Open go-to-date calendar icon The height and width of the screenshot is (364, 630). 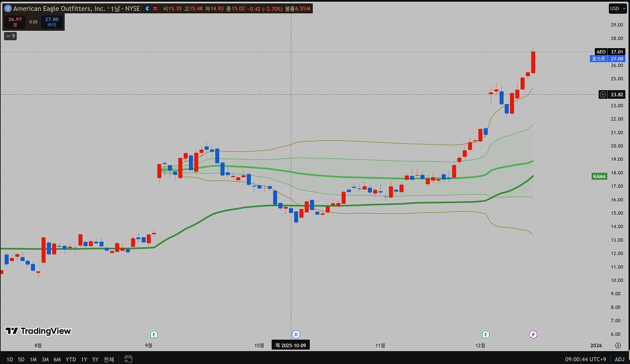pos(128,359)
